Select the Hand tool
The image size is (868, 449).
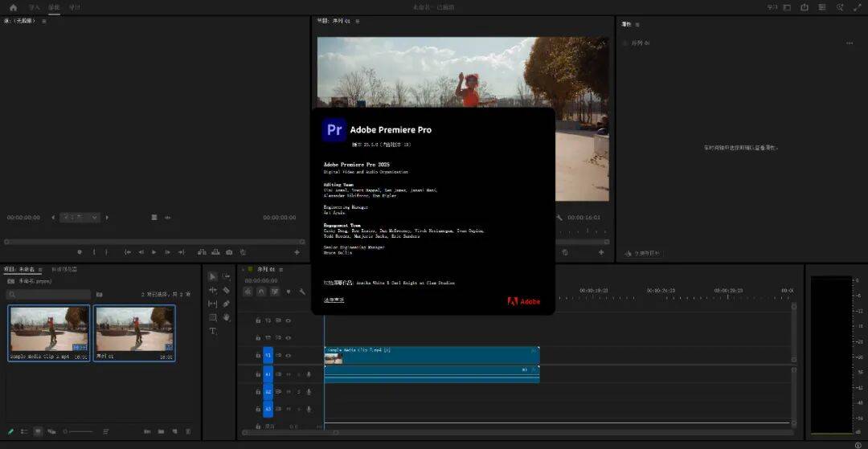pyautogui.click(x=227, y=317)
